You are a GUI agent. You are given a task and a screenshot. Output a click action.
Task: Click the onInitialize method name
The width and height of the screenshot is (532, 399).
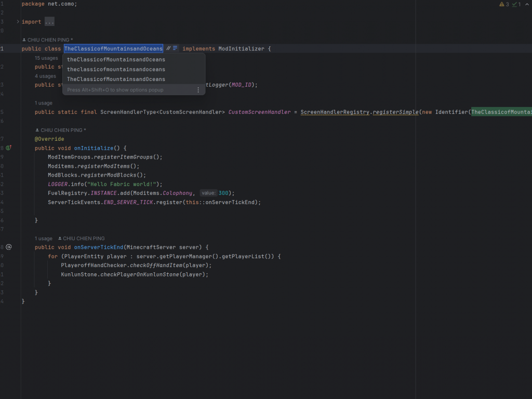click(94, 148)
